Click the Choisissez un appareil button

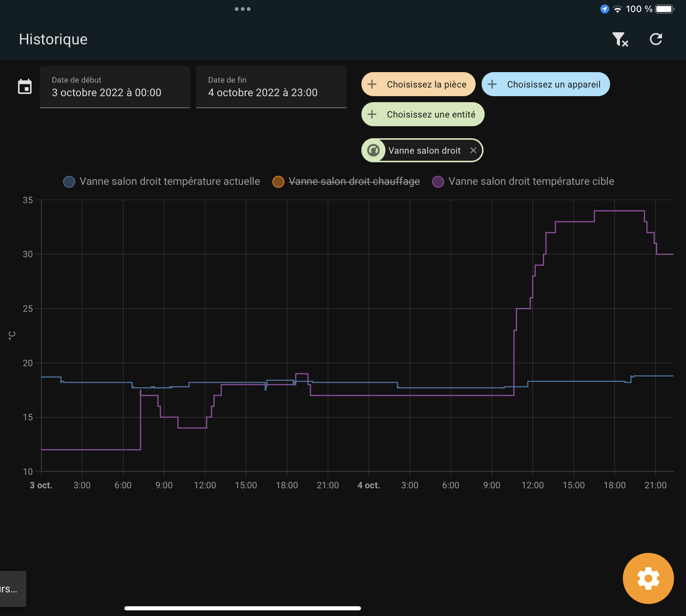(545, 84)
